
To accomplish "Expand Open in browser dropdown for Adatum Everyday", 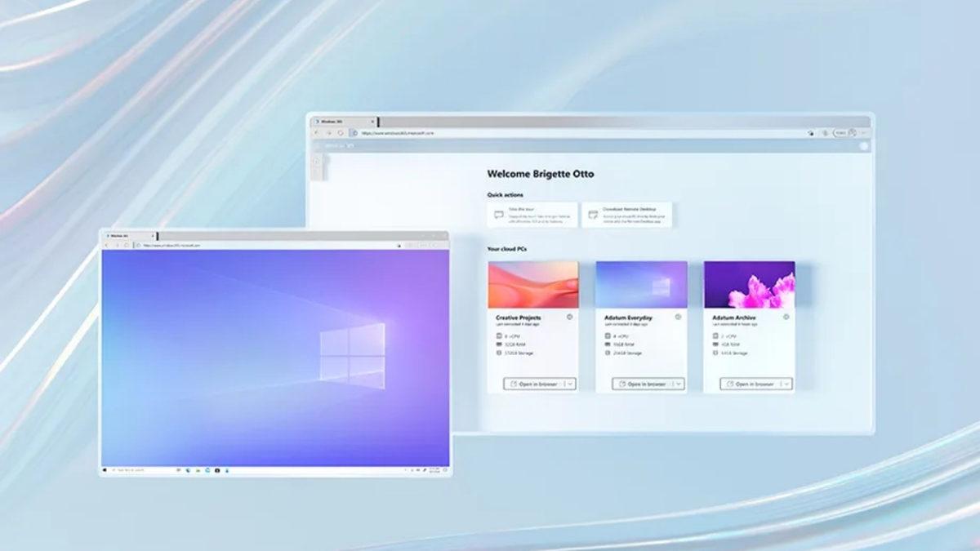I will point(679,384).
